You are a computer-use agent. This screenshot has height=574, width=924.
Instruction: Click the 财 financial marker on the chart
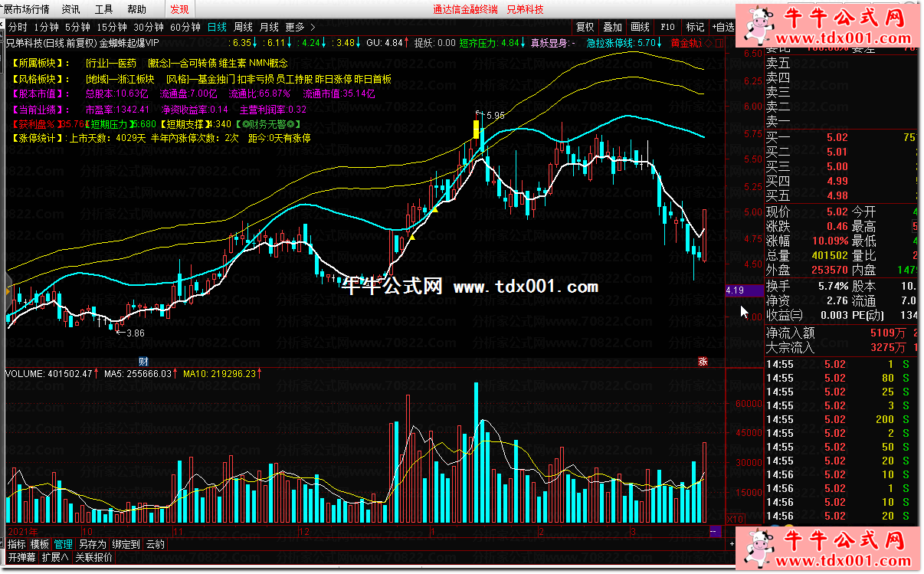click(143, 361)
